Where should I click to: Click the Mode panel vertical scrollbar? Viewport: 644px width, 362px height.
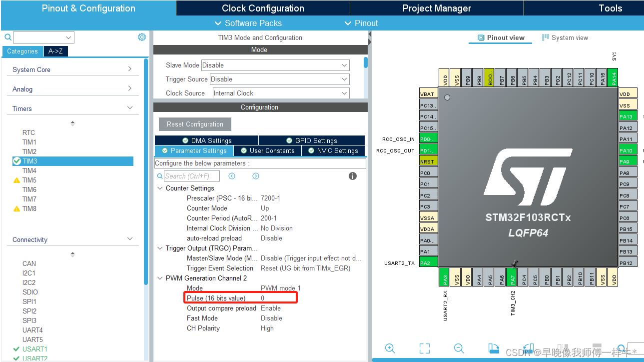[x=366, y=62]
